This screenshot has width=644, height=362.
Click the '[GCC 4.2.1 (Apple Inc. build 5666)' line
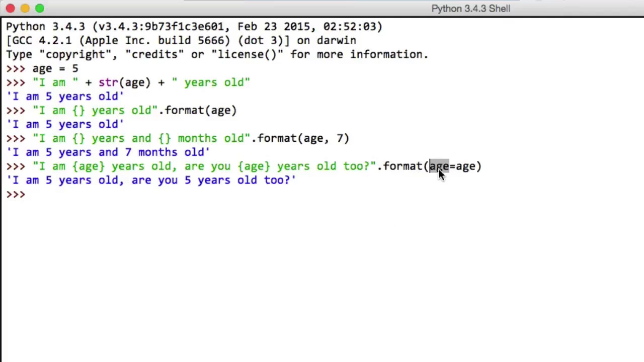[x=181, y=41]
